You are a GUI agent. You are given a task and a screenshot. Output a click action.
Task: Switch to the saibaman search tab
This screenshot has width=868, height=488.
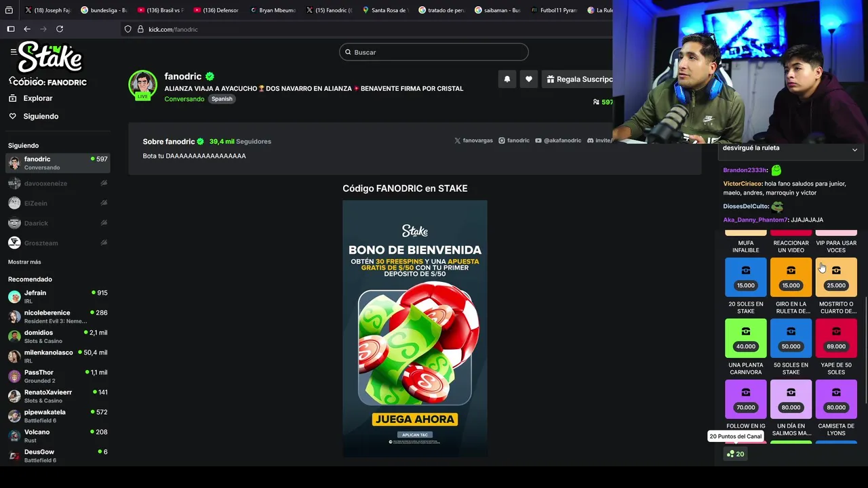pyautogui.click(x=496, y=10)
